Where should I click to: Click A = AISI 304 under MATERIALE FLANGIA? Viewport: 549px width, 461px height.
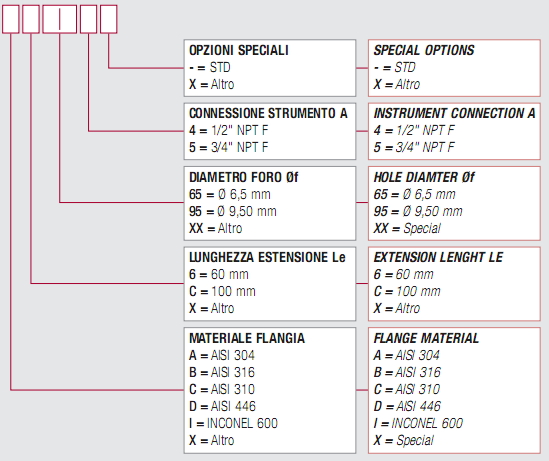tap(222, 355)
